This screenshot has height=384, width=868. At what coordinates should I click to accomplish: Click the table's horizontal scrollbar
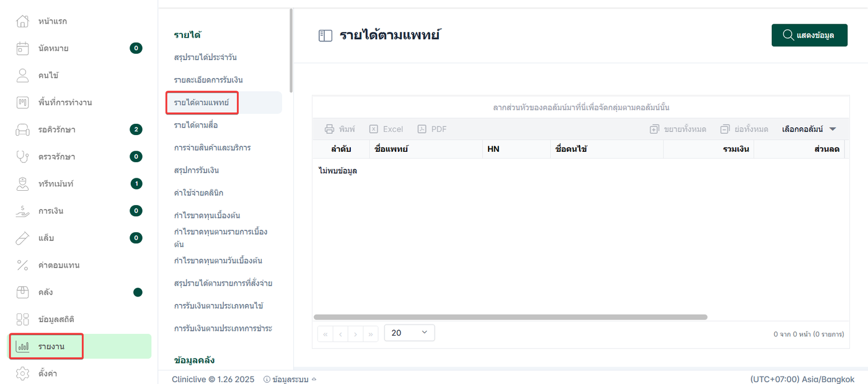coord(510,317)
